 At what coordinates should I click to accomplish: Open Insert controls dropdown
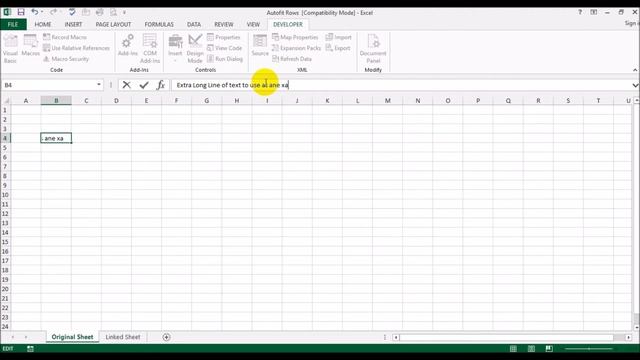tap(175, 49)
